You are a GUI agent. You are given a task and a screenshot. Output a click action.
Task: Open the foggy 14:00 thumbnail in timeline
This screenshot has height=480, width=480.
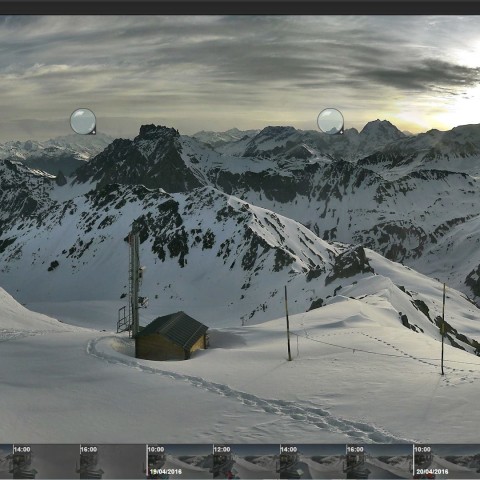pos(46,461)
